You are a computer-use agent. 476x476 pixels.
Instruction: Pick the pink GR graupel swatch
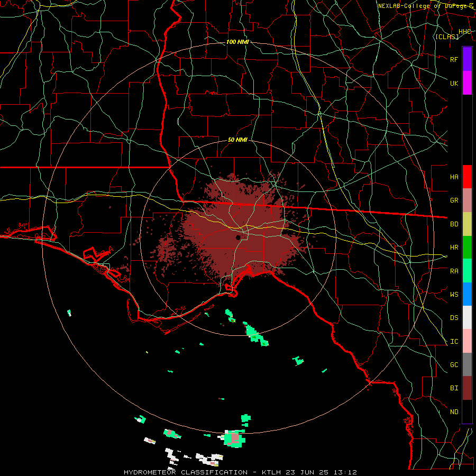(467, 200)
